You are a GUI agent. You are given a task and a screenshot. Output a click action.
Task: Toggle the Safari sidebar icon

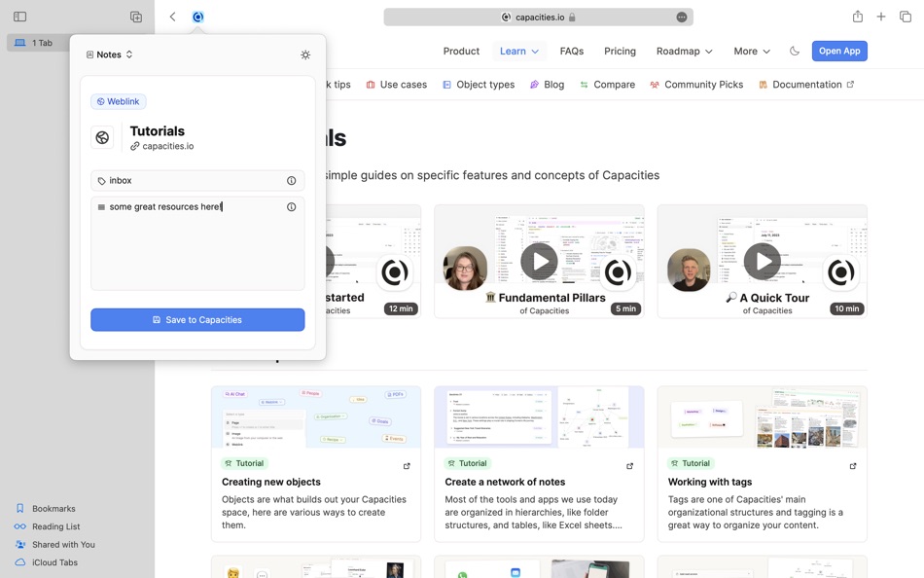pos(20,17)
